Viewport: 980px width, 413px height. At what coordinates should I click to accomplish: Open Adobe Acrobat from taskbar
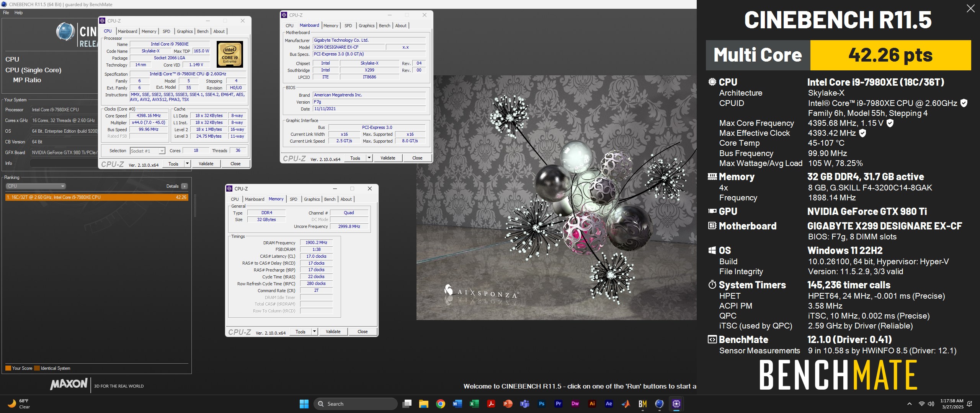[x=491, y=404]
